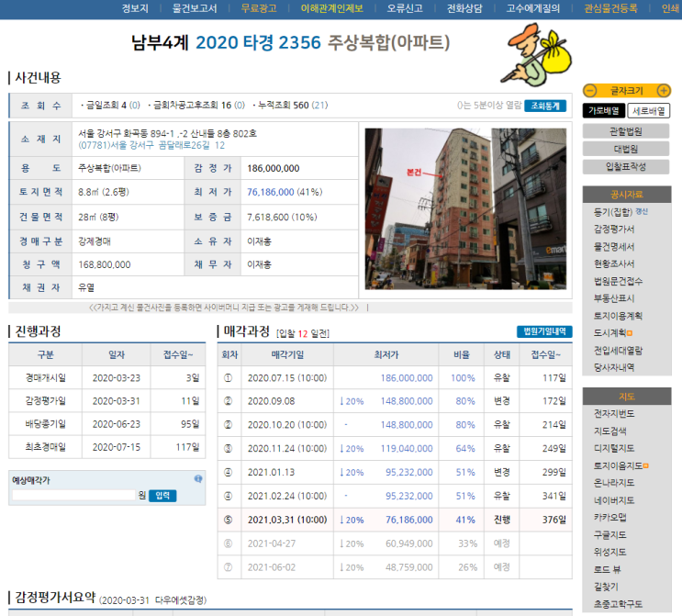Open the property building photo
This screenshot has height=616, width=682.
(x=465, y=208)
